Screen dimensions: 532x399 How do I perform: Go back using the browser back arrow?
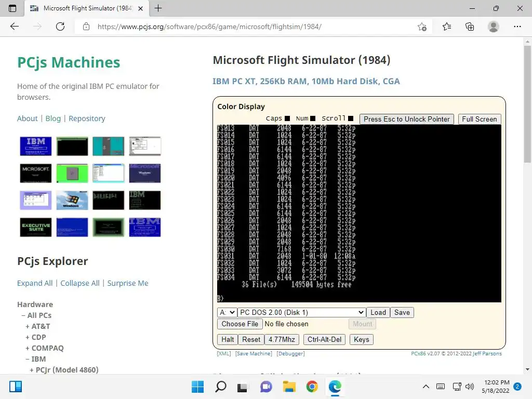pos(14,26)
